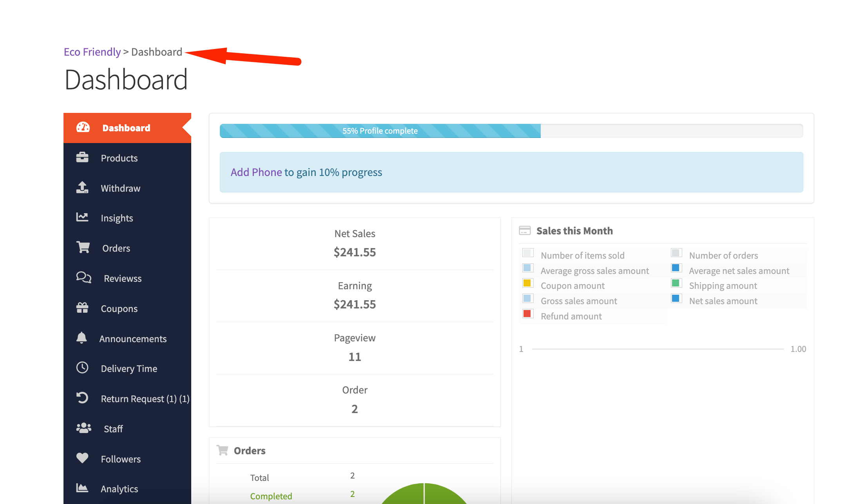Toggle the green Shipping amount swatch
The height and width of the screenshot is (504, 866).
[676, 283]
